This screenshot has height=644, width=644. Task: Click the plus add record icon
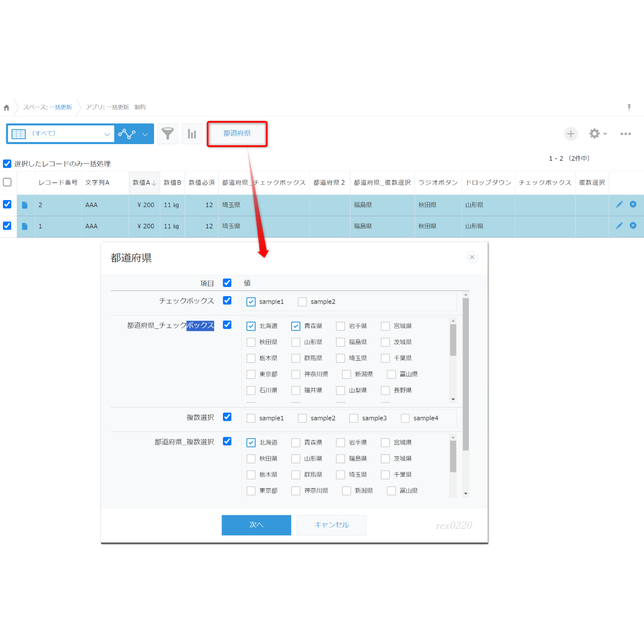click(571, 134)
